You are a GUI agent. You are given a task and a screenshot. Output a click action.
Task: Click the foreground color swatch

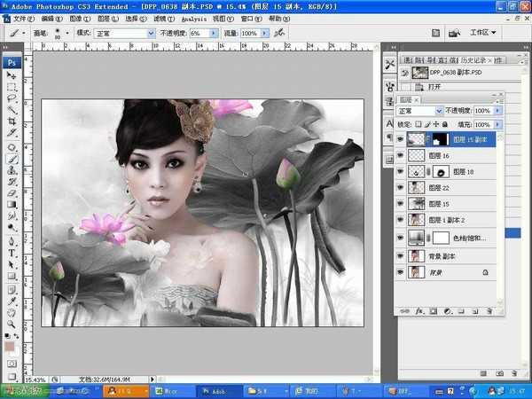point(9,341)
